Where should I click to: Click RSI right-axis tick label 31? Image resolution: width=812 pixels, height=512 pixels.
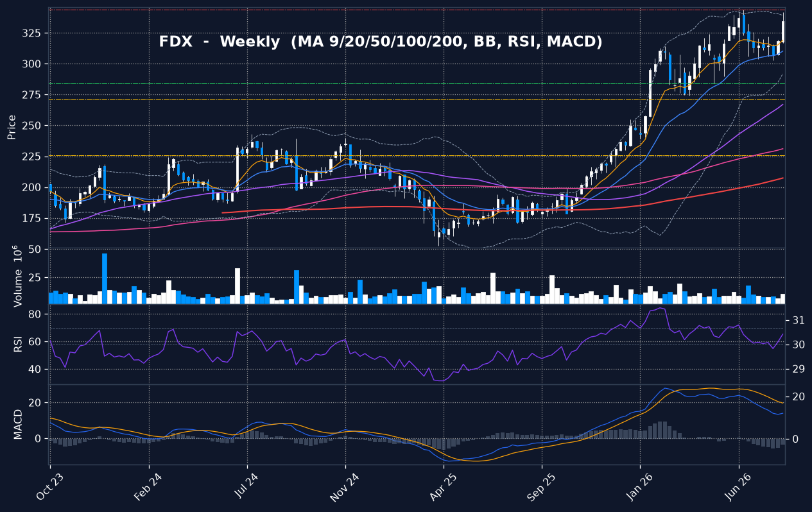point(799,320)
